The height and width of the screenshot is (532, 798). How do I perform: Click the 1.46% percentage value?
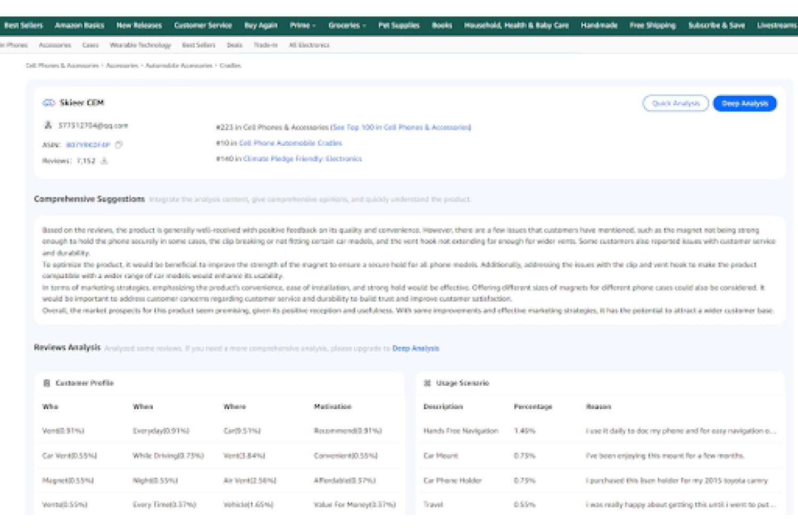pos(525,431)
